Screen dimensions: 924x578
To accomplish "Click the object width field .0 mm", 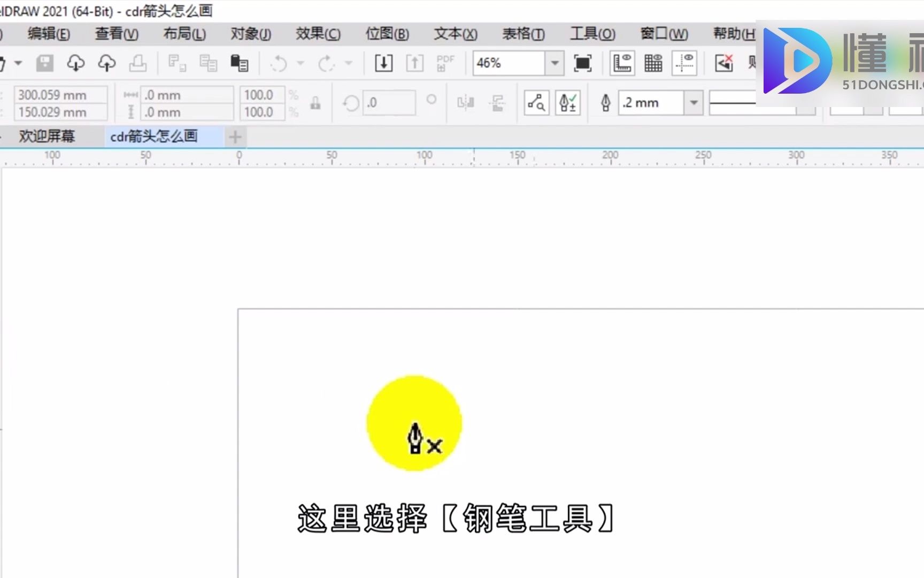I will click(187, 95).
